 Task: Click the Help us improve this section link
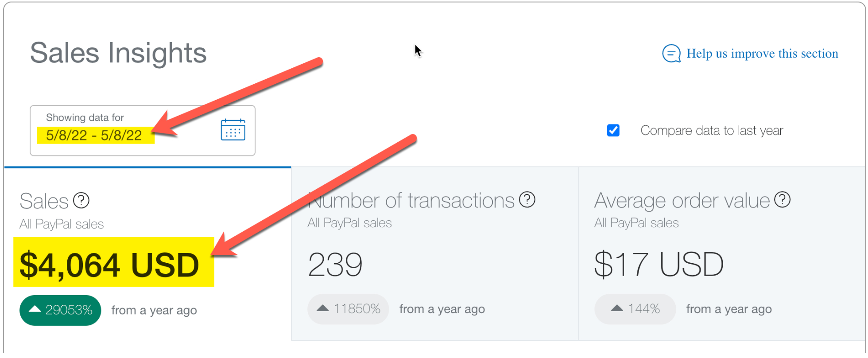(762, 54)
